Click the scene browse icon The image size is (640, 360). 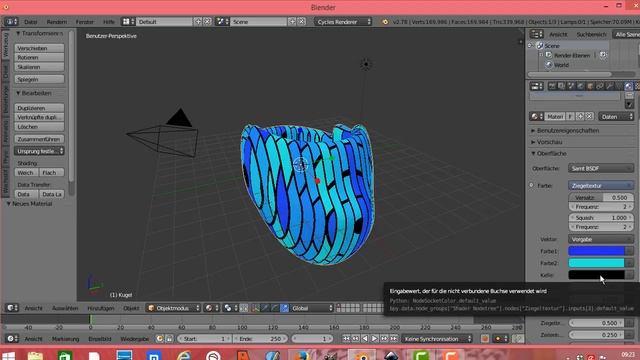[222, 22]
